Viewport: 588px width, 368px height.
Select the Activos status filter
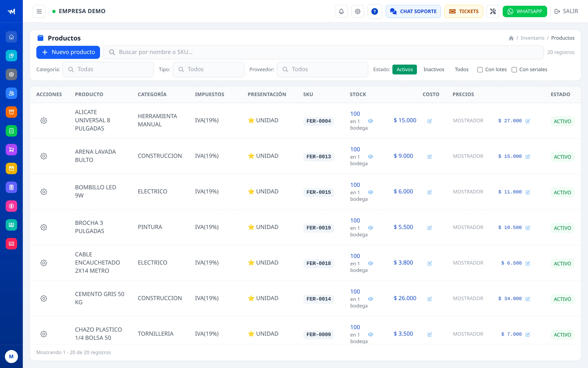(404, 69)
